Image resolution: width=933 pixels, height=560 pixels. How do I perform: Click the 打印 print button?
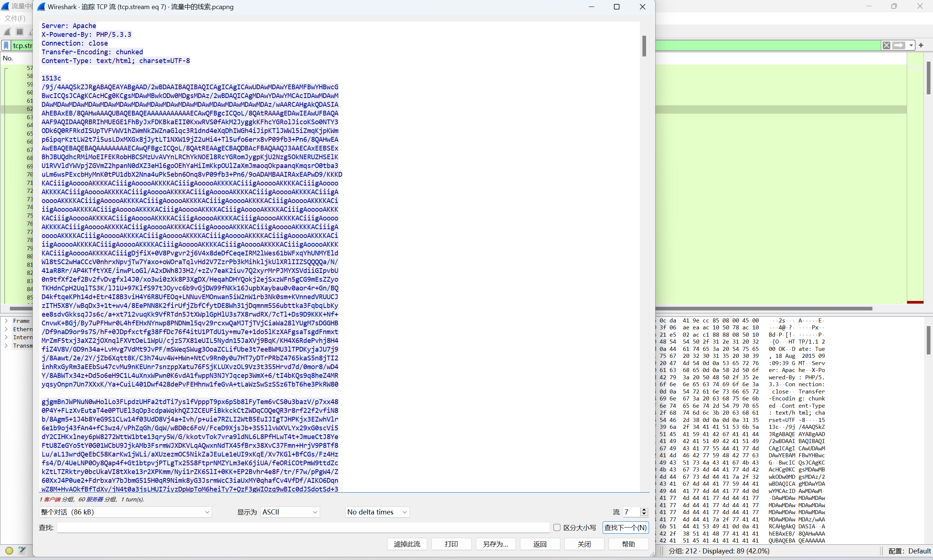pyautogui.click(x=451, y=544)
